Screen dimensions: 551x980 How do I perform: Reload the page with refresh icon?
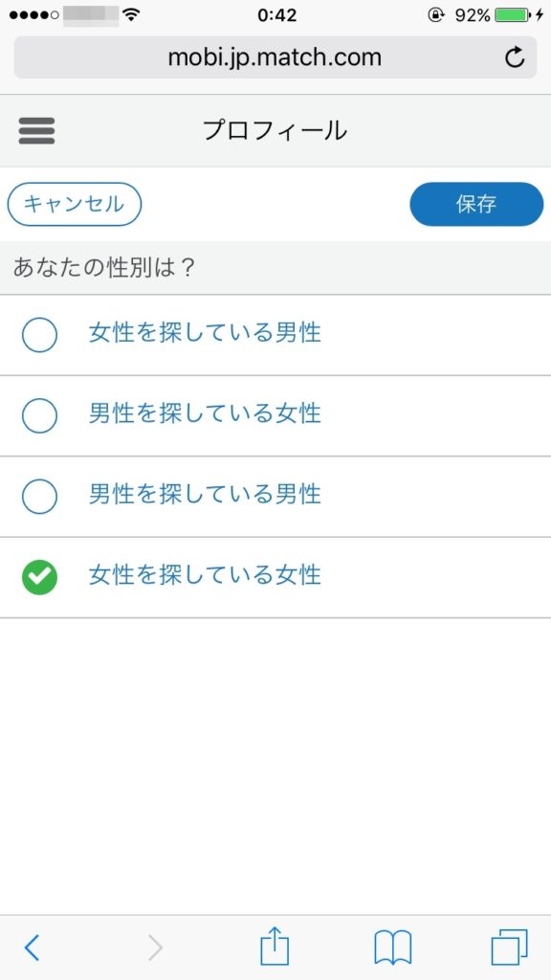click(x=514, y=57)
